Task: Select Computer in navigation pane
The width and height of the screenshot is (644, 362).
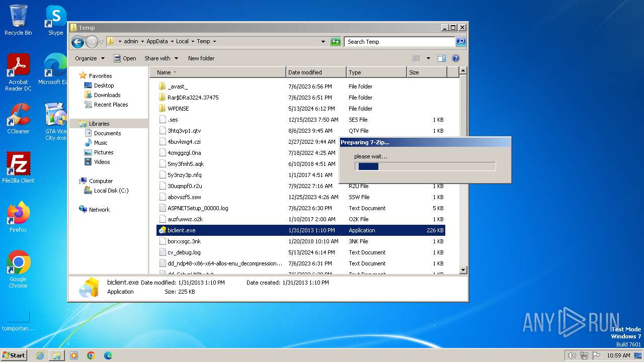Action: pyautogui.click(x=101, y=181)
